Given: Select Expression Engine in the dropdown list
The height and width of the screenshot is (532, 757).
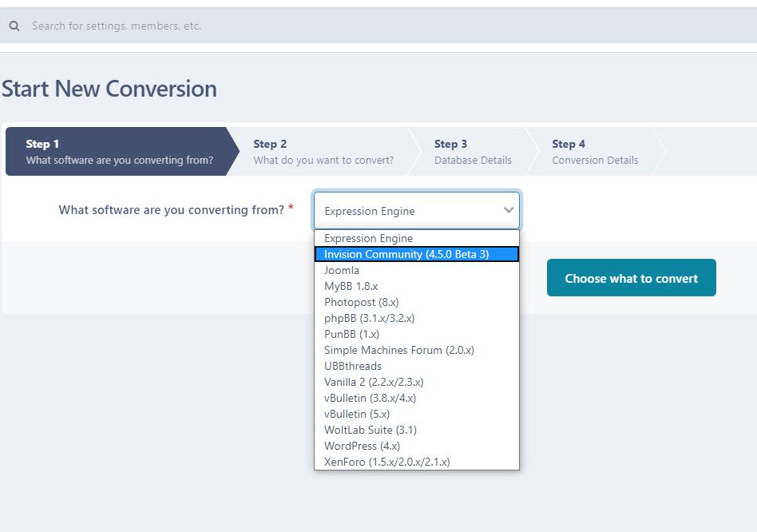Looking at the screenshot, I should click(x=417, y=238).
